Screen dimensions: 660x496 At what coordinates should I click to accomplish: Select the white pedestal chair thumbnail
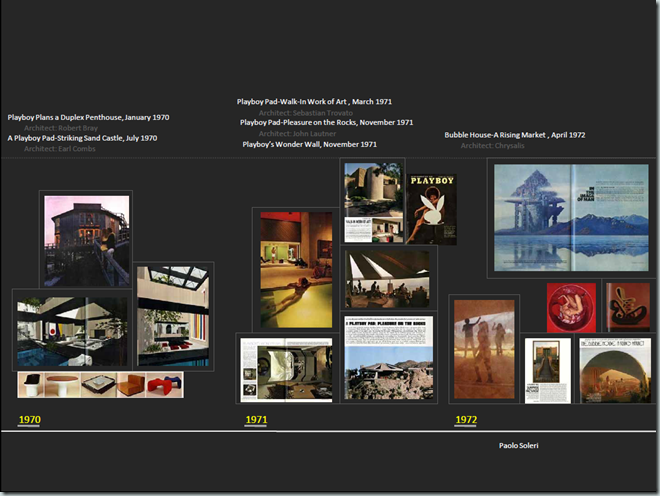click(31, 385)
